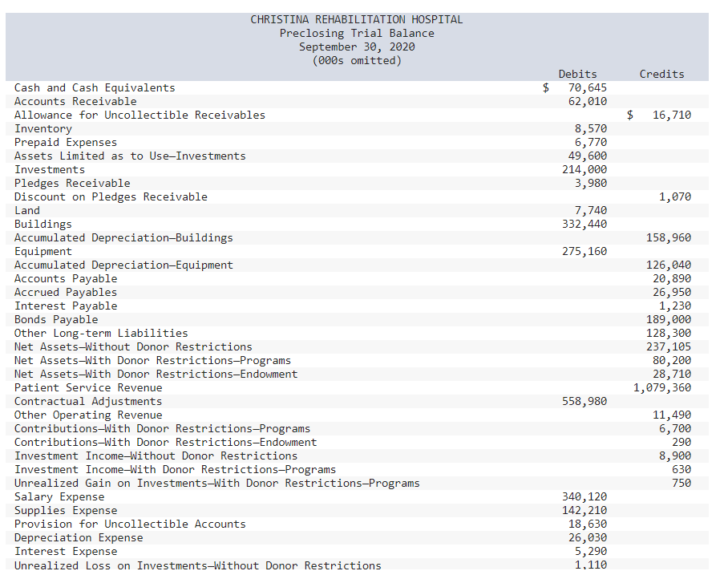
Task: Select the 'Accrued Payables' row label
Action: [66, 293]
